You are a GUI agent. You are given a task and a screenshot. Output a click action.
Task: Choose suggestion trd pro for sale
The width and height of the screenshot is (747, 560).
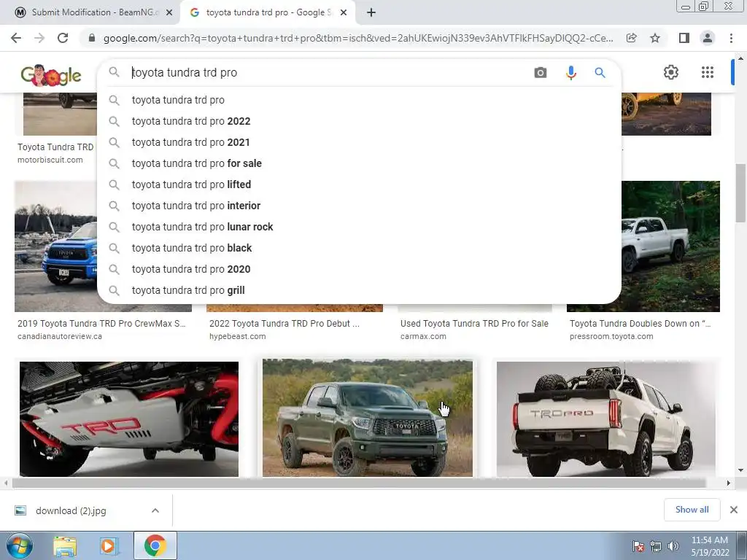click(x=359, y=163)
